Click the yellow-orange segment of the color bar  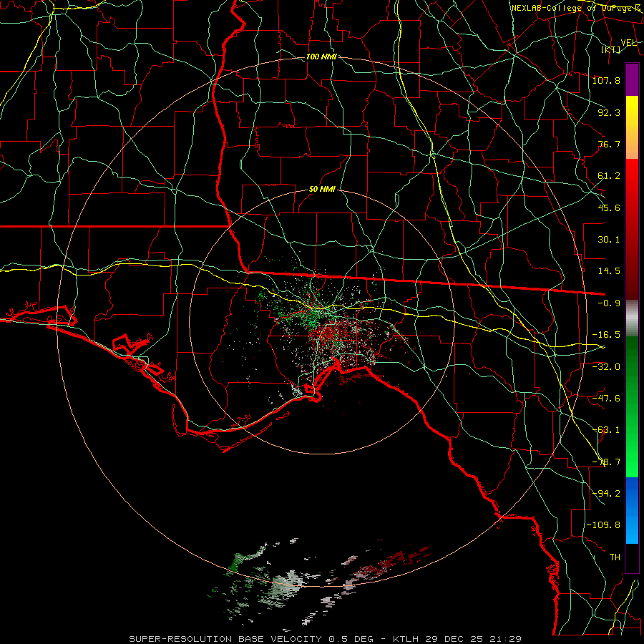tap(632, 127)
